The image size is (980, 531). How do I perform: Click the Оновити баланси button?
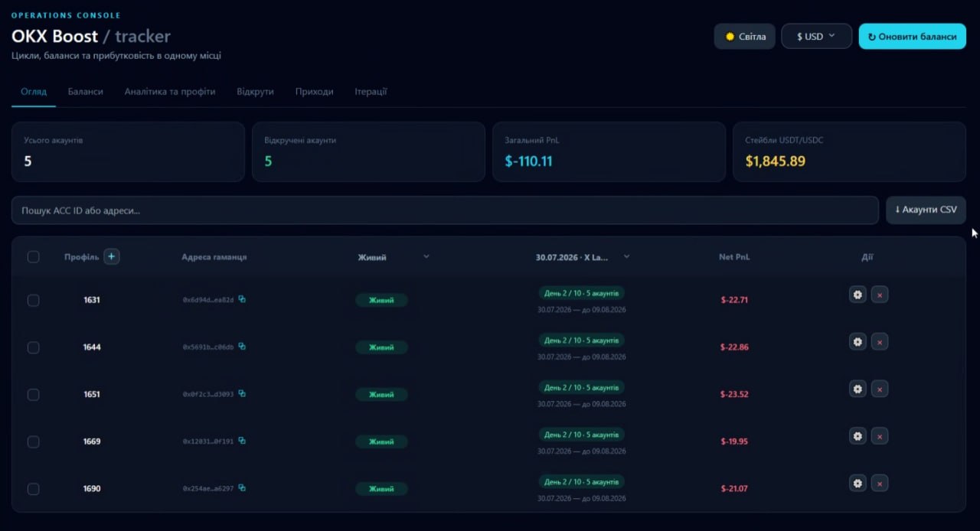(913, 36)
